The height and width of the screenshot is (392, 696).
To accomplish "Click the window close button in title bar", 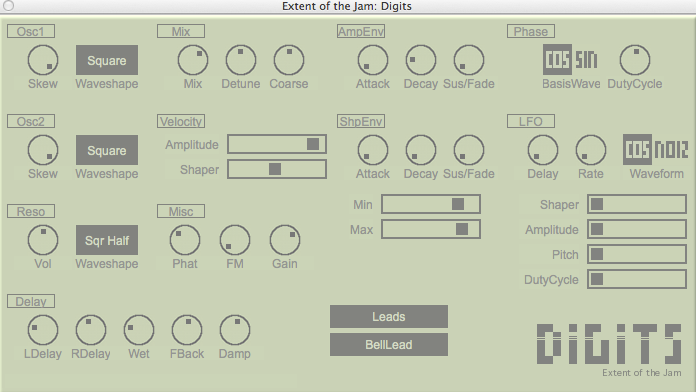I will [x=8, y=5].
